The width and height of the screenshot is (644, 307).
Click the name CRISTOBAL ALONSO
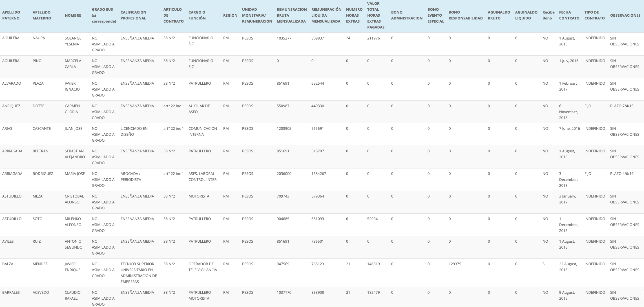pyautogui.click(x=74, y=199)
